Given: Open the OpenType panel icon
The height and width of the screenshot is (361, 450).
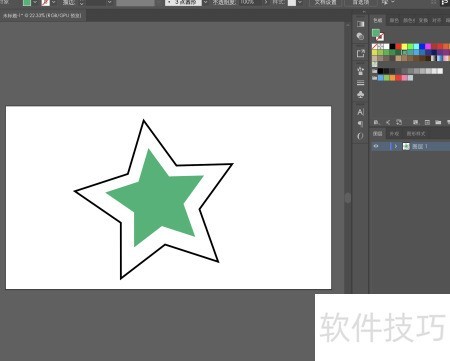Looking at the screenshot, I should (x=360, y=136).
